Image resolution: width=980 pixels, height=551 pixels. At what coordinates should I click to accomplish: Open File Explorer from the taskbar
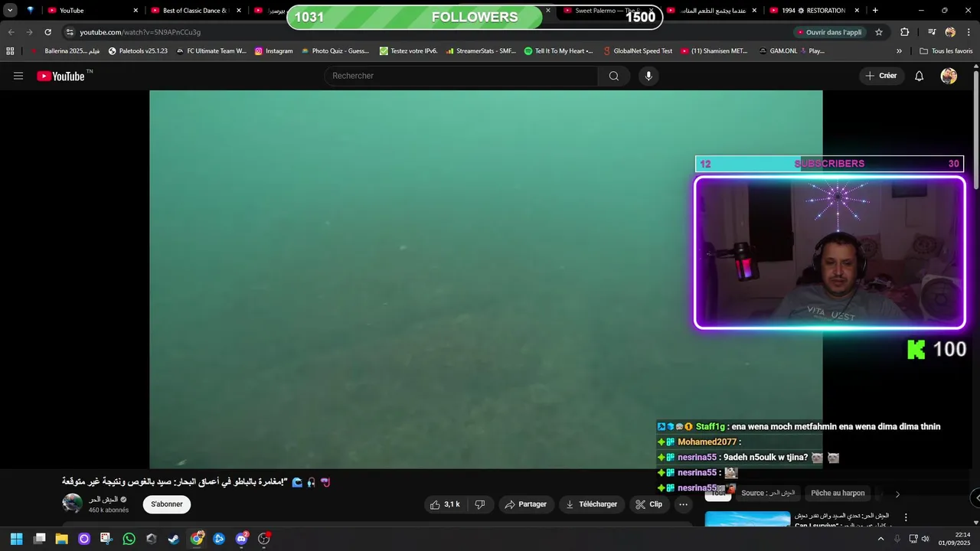(61, 539)
